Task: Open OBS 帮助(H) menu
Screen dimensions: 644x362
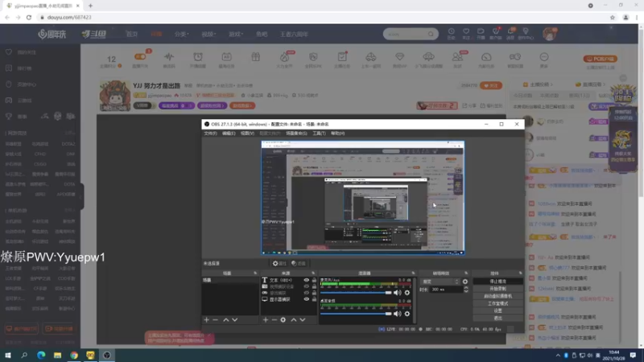Action: (337, 134)
